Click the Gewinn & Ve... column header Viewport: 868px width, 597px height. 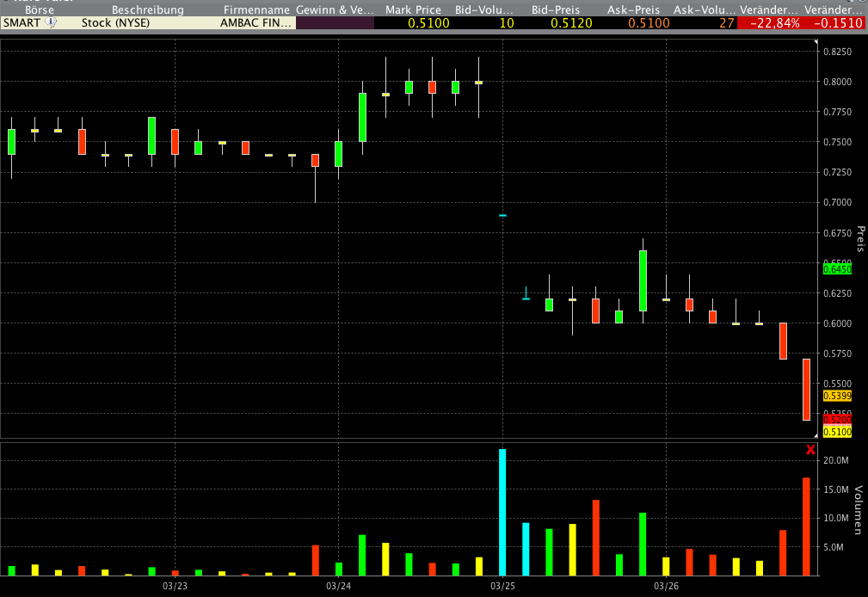point(335,10)
